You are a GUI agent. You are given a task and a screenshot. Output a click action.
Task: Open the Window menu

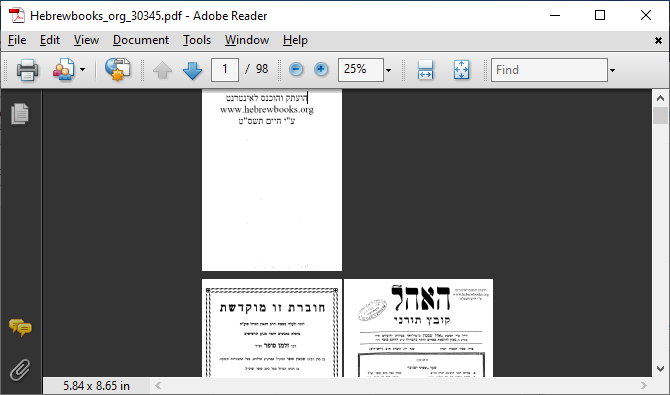click(247, 40)
